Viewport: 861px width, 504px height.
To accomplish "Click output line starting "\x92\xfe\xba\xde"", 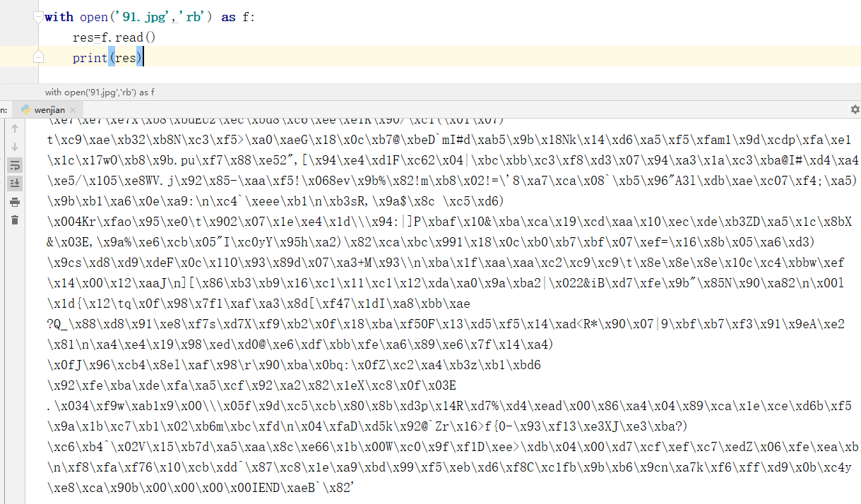I will click(252, 385).
